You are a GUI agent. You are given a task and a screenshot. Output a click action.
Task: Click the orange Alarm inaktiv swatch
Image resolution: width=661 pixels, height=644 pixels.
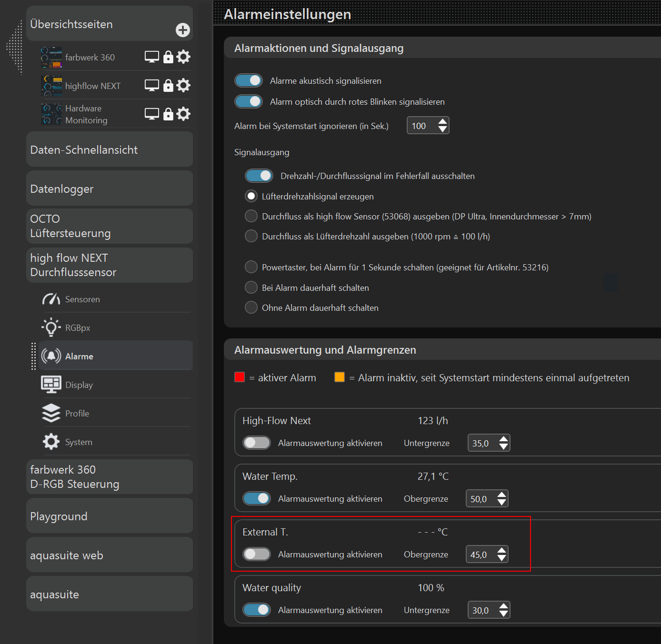pos(340,377)
